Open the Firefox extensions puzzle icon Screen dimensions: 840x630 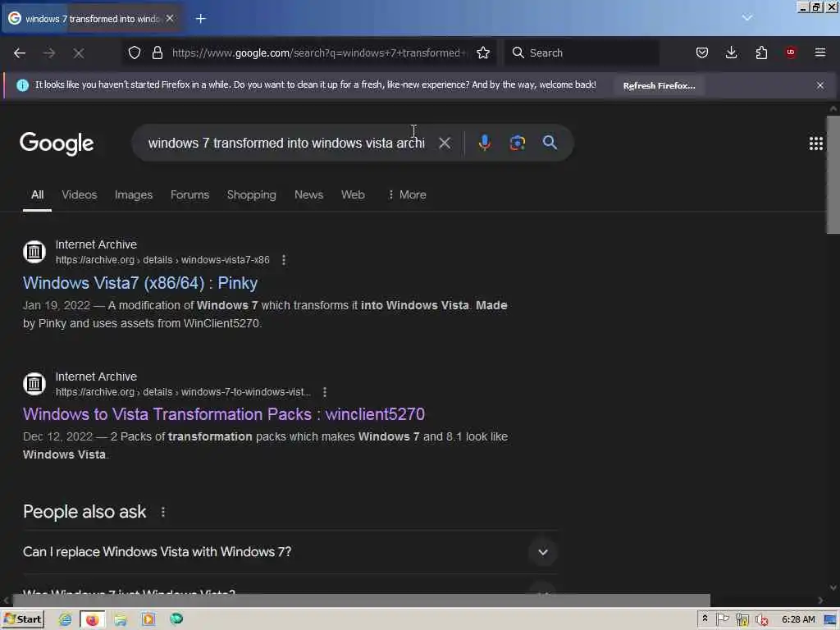761,52
